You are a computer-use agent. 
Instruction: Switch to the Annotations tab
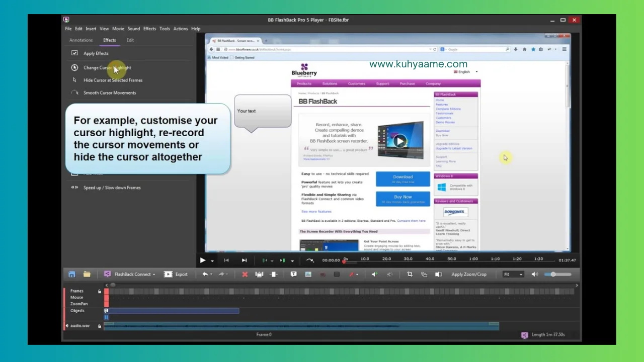click(x=81, y=40)
